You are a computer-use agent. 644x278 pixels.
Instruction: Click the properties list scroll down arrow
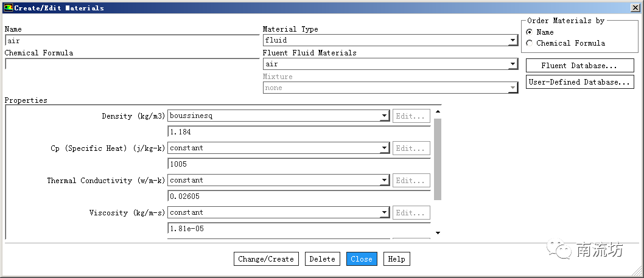pyautogui.click(x=438, y=233)
